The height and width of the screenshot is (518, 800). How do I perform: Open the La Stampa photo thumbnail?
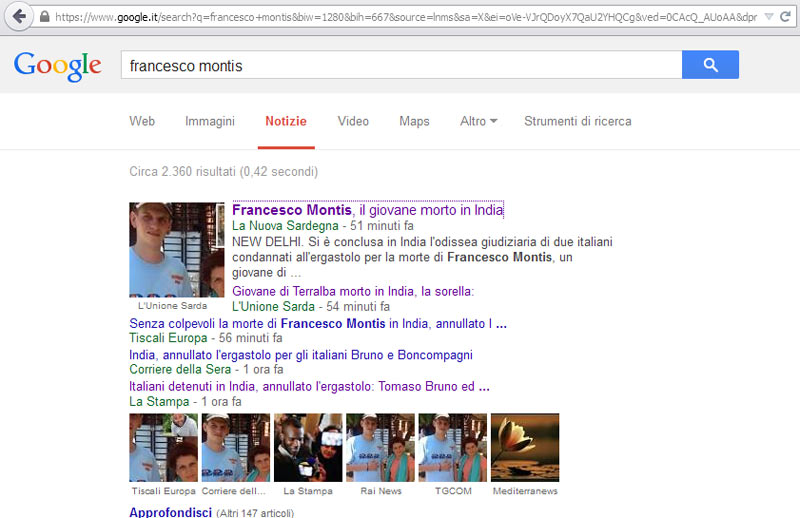pos(308,448)
